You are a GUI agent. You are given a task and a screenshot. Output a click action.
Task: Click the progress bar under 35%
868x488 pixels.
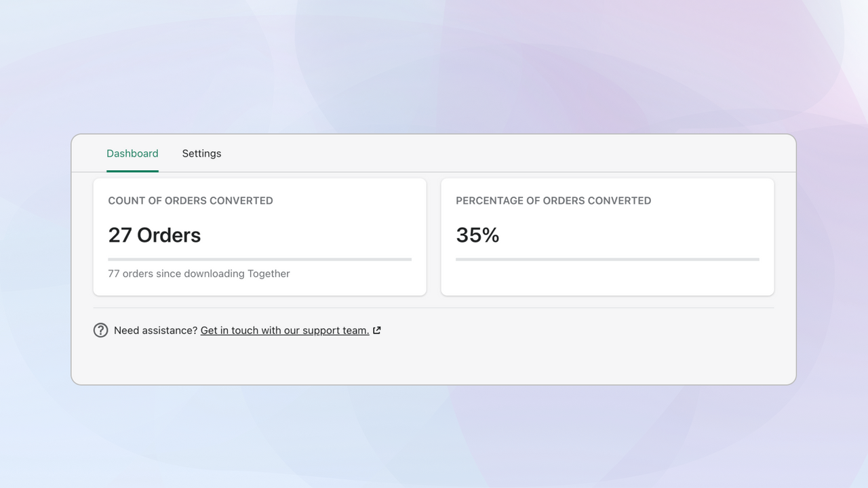[x=607, y=259]
